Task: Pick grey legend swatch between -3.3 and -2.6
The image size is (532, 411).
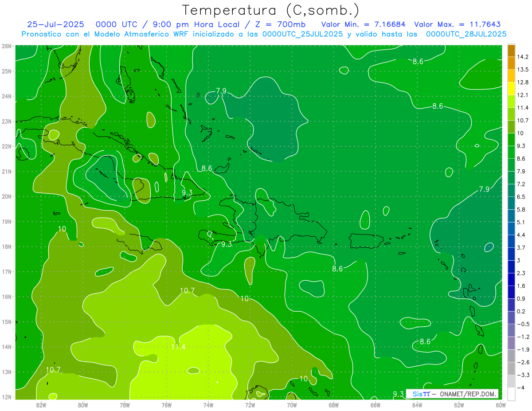Action: (511, 368)
